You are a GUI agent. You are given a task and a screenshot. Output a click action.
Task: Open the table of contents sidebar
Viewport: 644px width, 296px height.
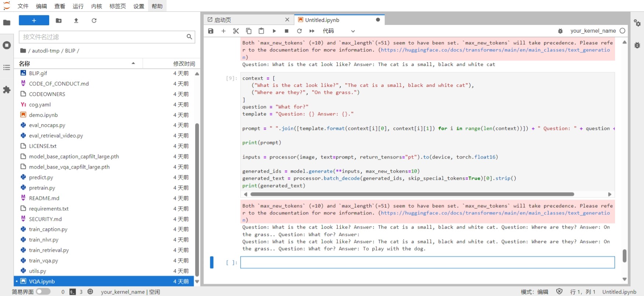[7, 67]
